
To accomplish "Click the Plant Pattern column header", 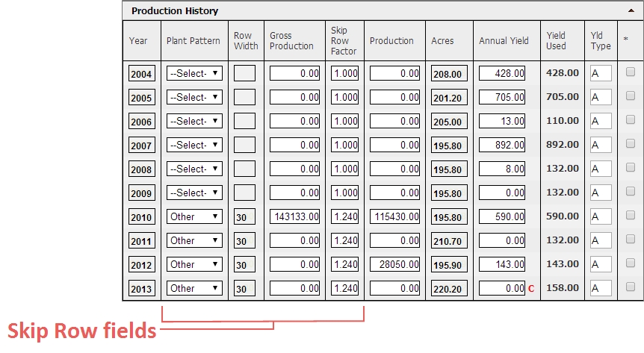I will pos(193,40).
